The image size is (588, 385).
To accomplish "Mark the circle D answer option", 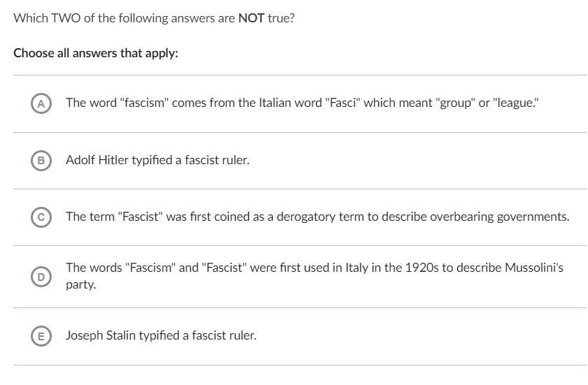I will coord(41,277).
